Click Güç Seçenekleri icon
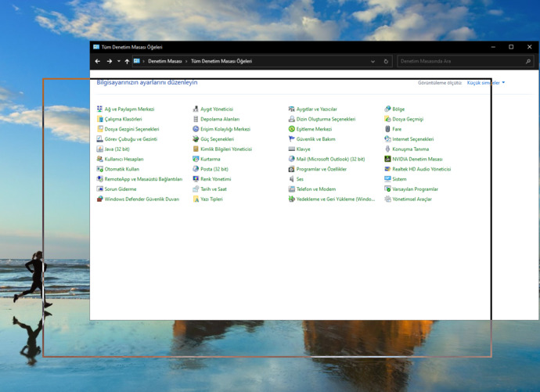The width and height of the screenshot is (540, 392). 196,139
